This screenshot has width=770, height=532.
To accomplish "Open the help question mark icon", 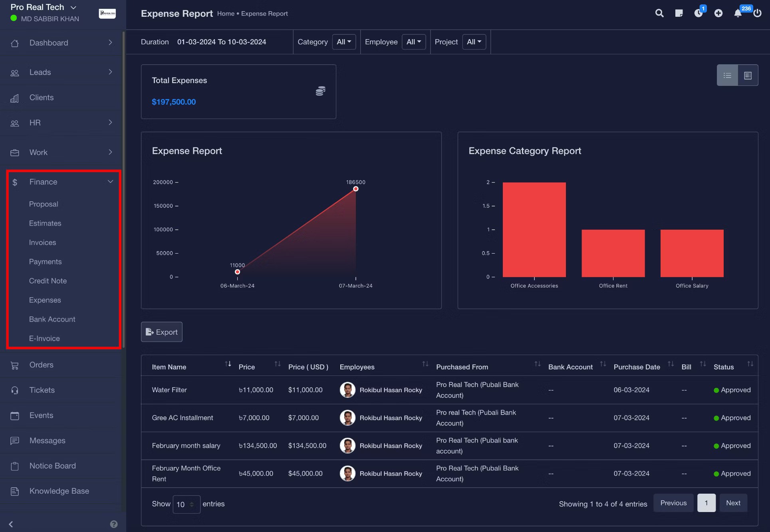I will (x=114, y=524).
